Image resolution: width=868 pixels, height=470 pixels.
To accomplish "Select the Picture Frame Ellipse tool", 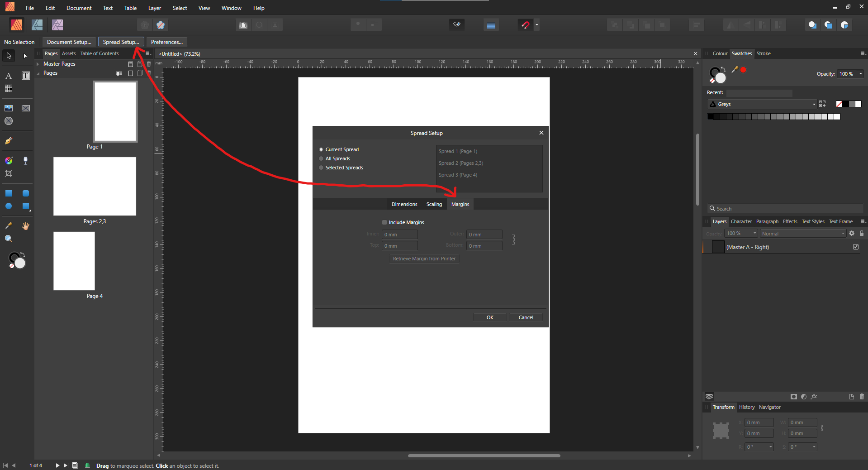I will (x=9, y=121).
